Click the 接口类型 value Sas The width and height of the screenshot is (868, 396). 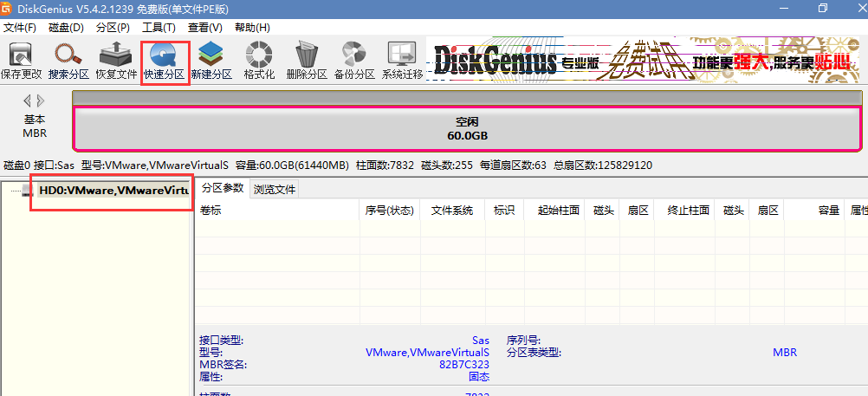point(481,341)
